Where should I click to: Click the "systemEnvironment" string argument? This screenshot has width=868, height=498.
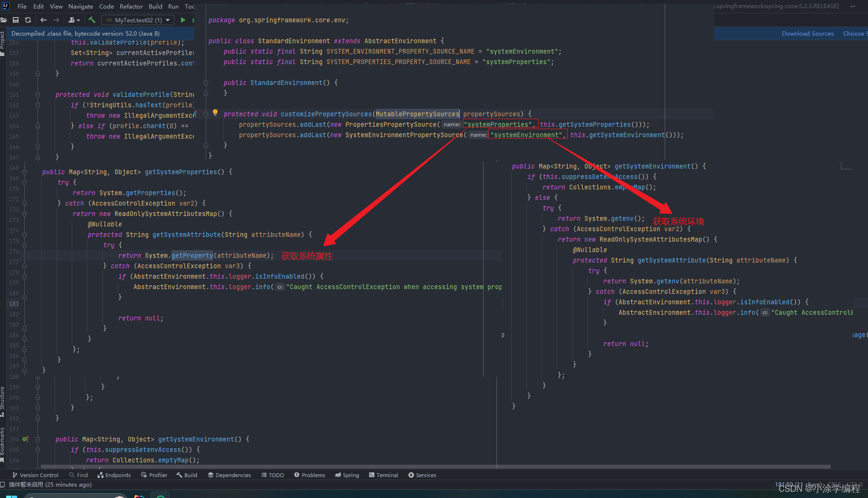[x=526, y=135]
